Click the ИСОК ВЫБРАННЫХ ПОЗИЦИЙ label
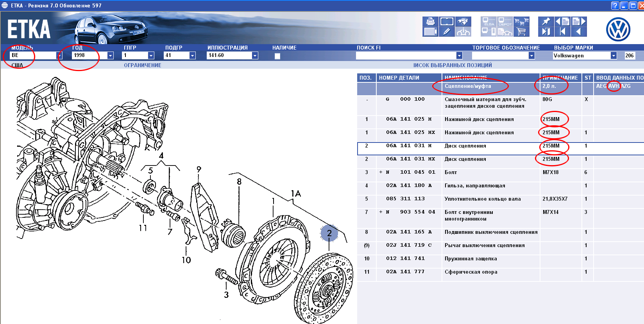Viewport: 644px width, 324px height. click(453, 65)
